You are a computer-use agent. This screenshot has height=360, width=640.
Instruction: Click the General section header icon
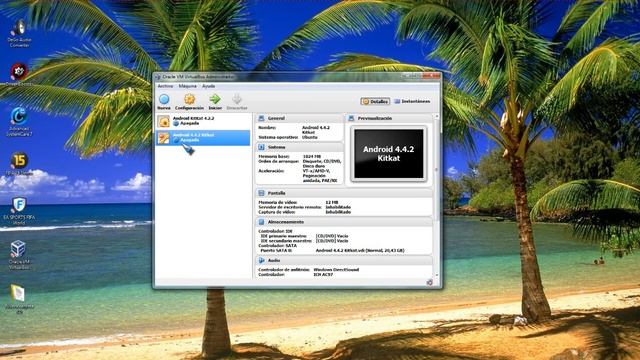click(262, 118)
